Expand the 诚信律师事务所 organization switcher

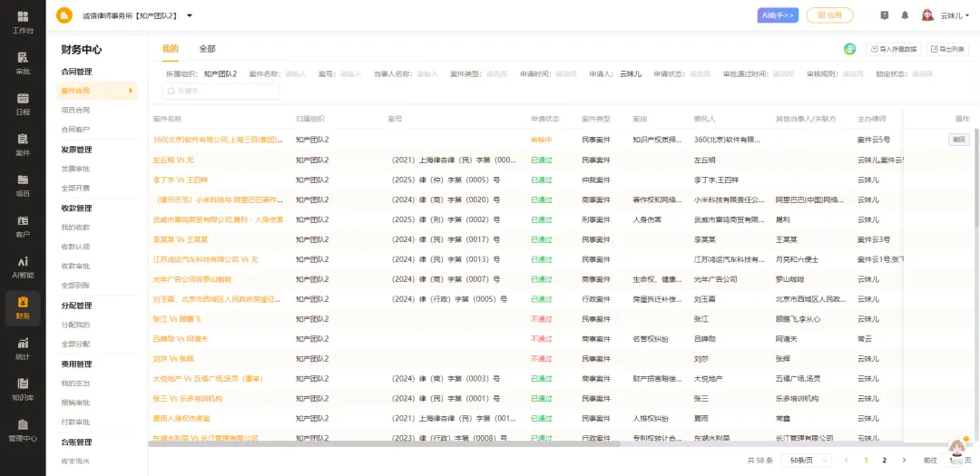189,15
